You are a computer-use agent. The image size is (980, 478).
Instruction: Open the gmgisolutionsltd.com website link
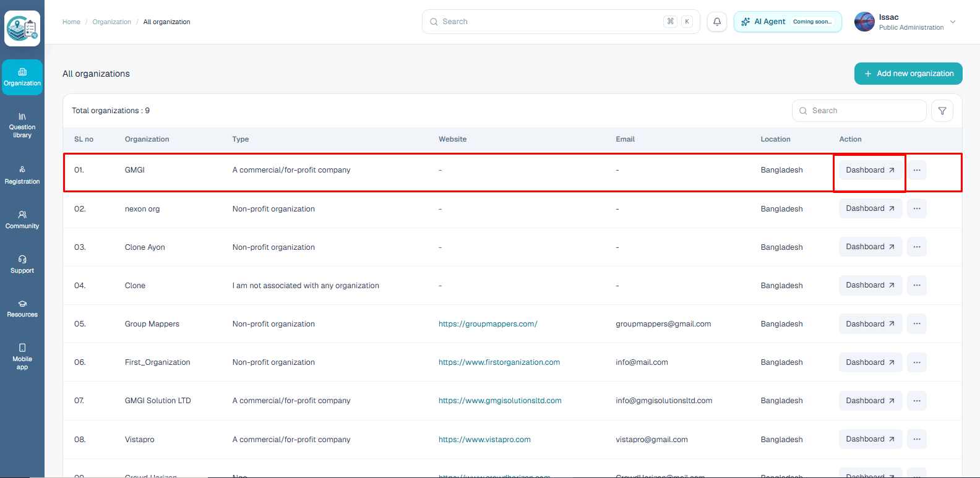pos(500,401)
